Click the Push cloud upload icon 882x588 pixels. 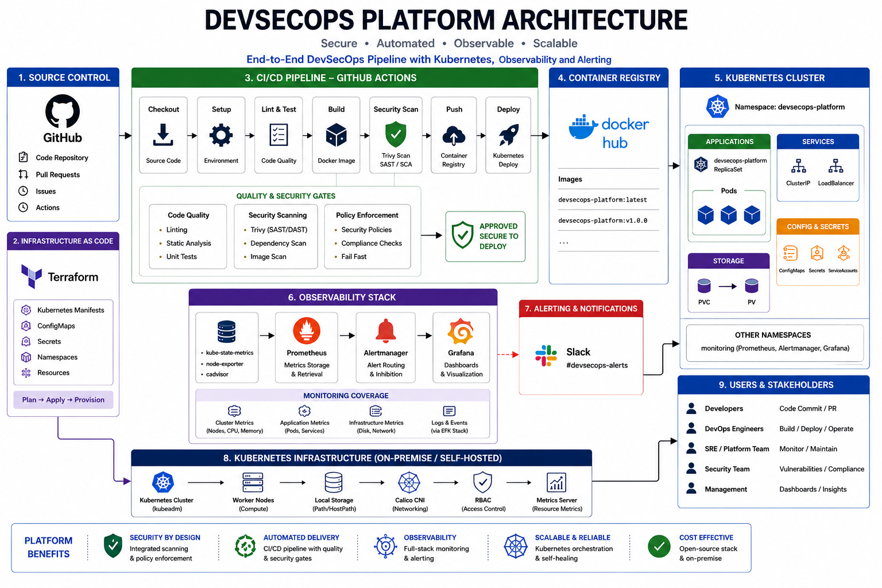click(454, 136)
